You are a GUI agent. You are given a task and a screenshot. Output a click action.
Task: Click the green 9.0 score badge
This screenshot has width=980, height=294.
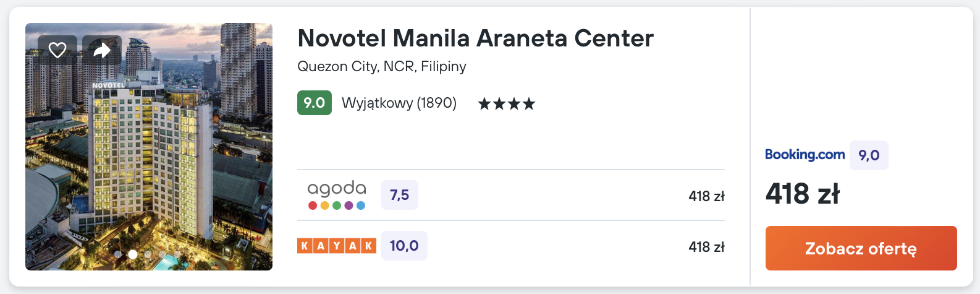(315, 103)
